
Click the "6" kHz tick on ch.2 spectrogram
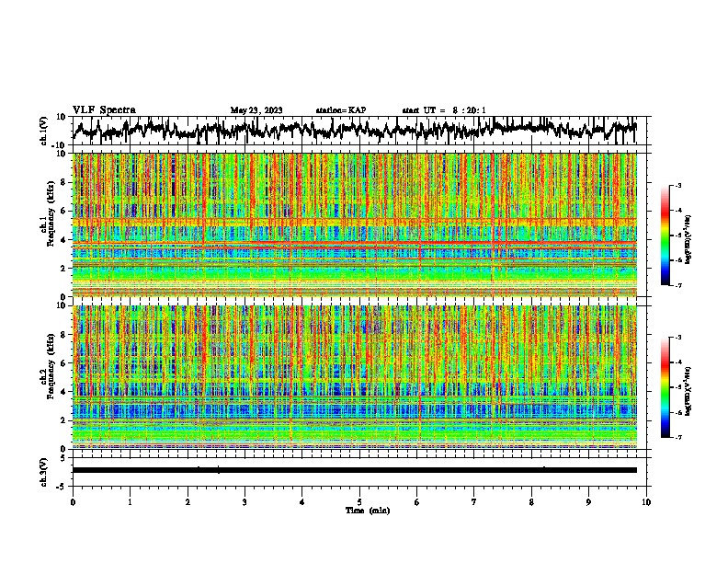click(x=63, y=363)
